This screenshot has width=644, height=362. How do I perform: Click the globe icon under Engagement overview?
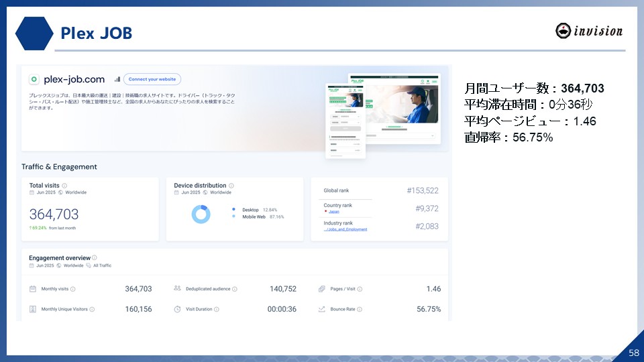[x=59, y=265]
